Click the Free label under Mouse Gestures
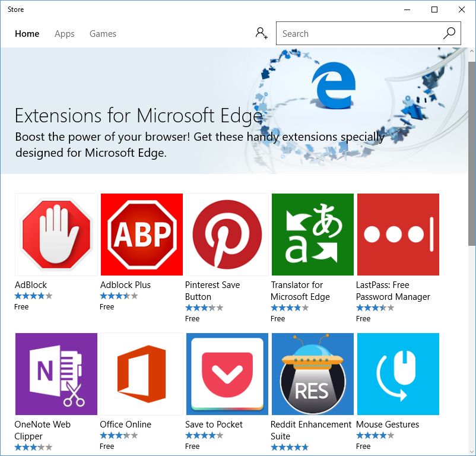Image resolution: width=476 pixels, height=456 pixels. coord(363,446)
